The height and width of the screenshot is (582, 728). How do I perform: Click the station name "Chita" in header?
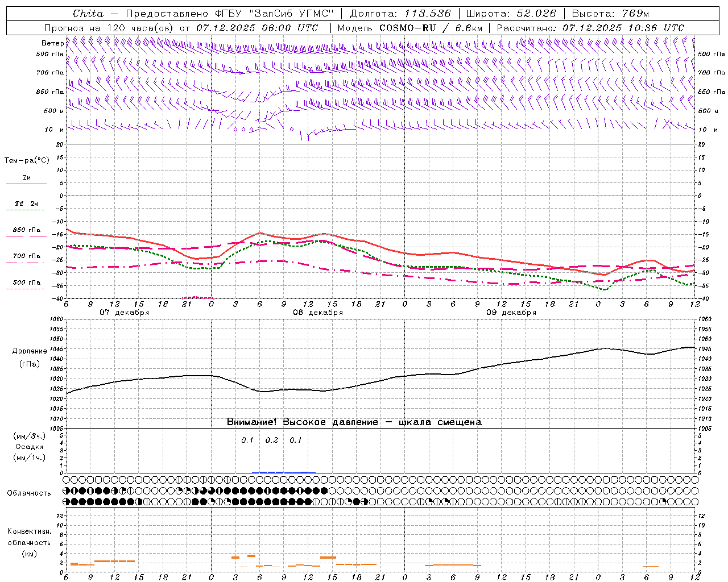[88, 14]
